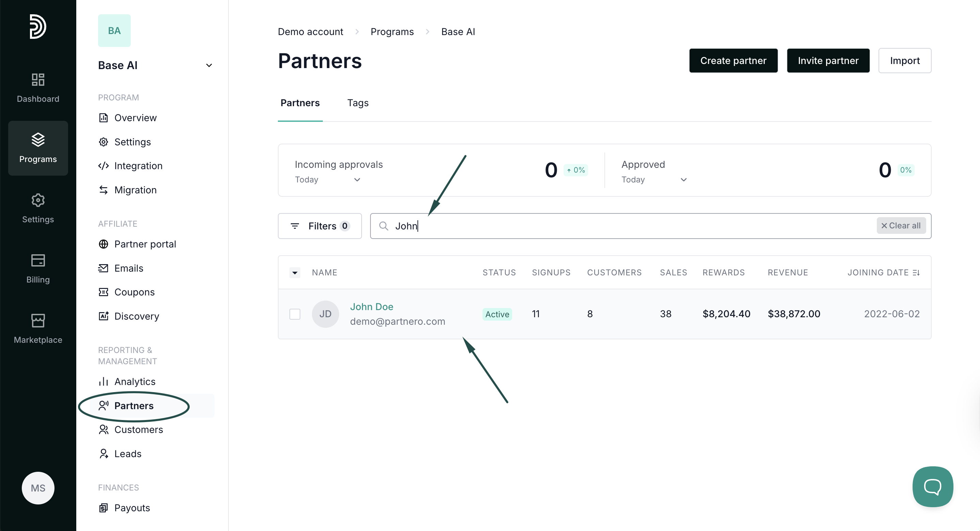
Task: Click the Billing card icon
Action: click(38, 260)
